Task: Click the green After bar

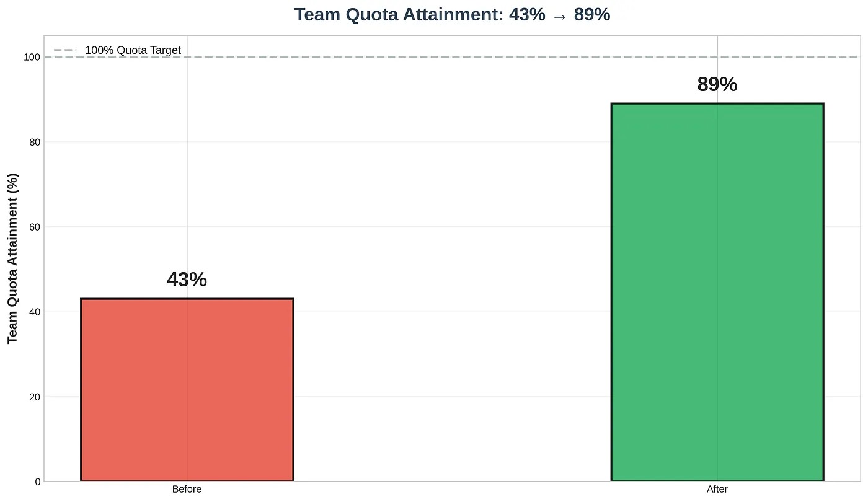Action: point(717,291)
